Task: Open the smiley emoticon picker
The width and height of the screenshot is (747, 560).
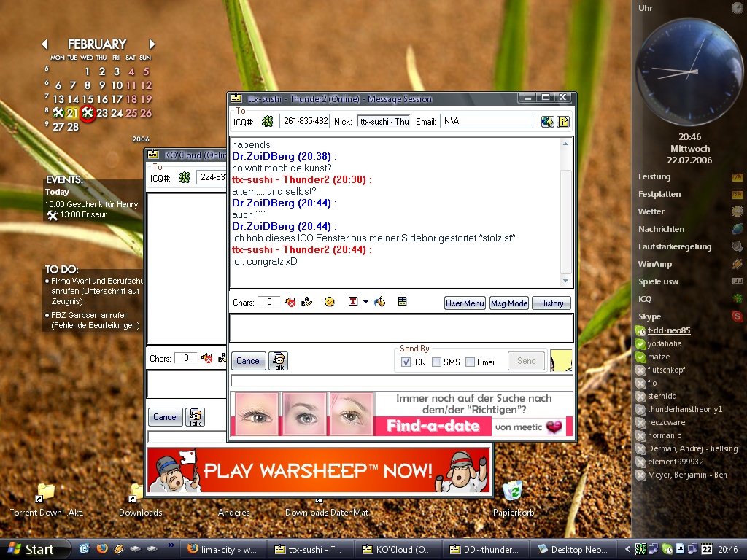Action: (330, 302)
